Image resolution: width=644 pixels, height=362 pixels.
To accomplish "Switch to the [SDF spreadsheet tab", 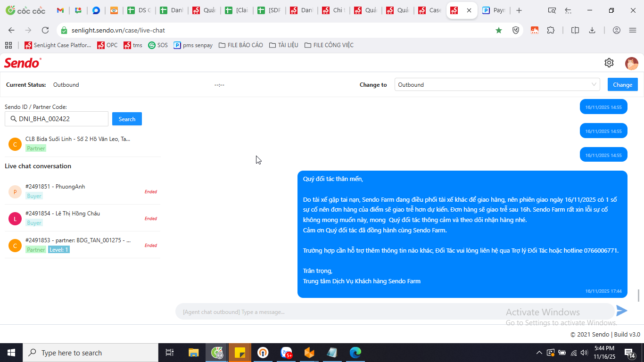I will click(269, 10).
